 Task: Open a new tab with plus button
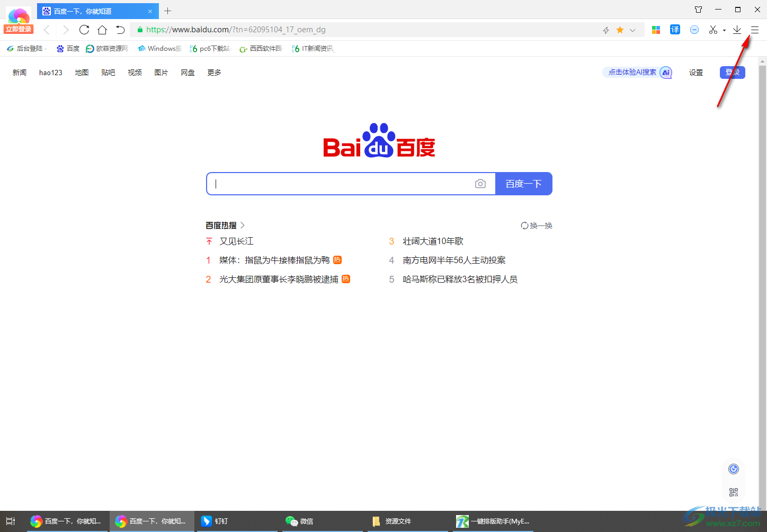[x=167, y=11]
